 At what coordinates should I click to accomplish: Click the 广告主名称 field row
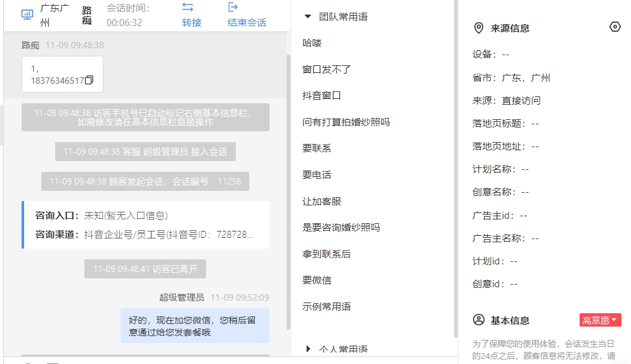(x=505, y=238)
